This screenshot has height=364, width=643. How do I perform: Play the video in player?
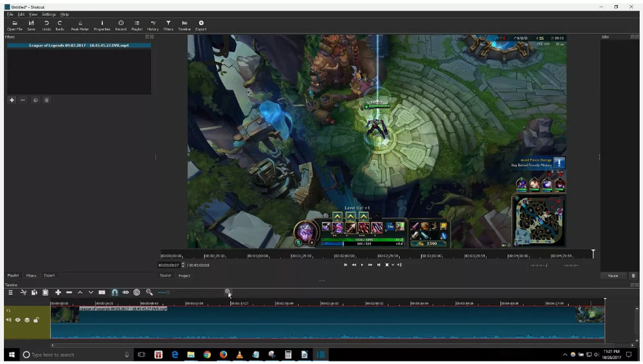click(362, 265)
